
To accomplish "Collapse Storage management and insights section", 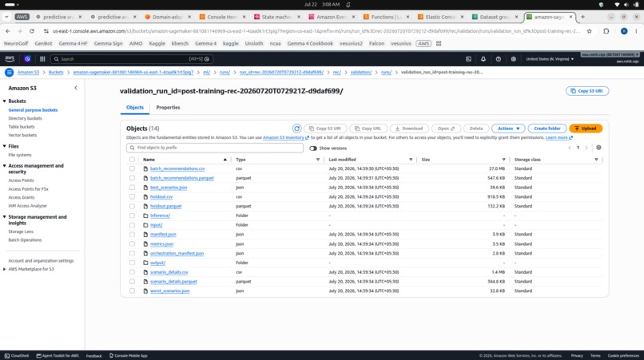I will coord(5,217).
